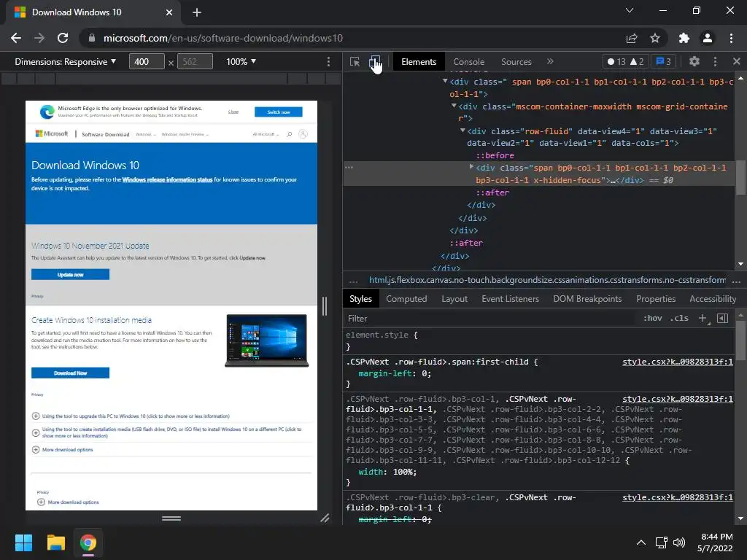The width and height of the screenshot is (747, 560).
Task: Open the Dimensions Responsive dropdown
Action: (65, 62)
